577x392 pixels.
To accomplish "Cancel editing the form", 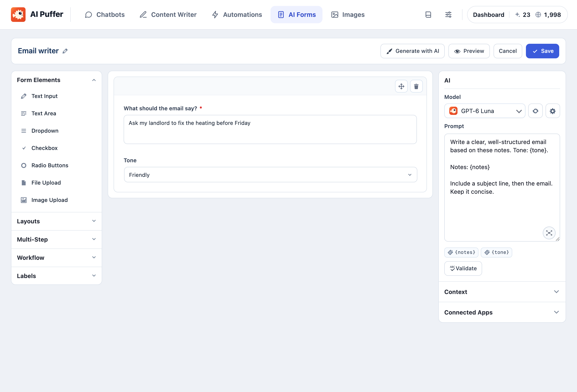I will [x=508, y=51].
